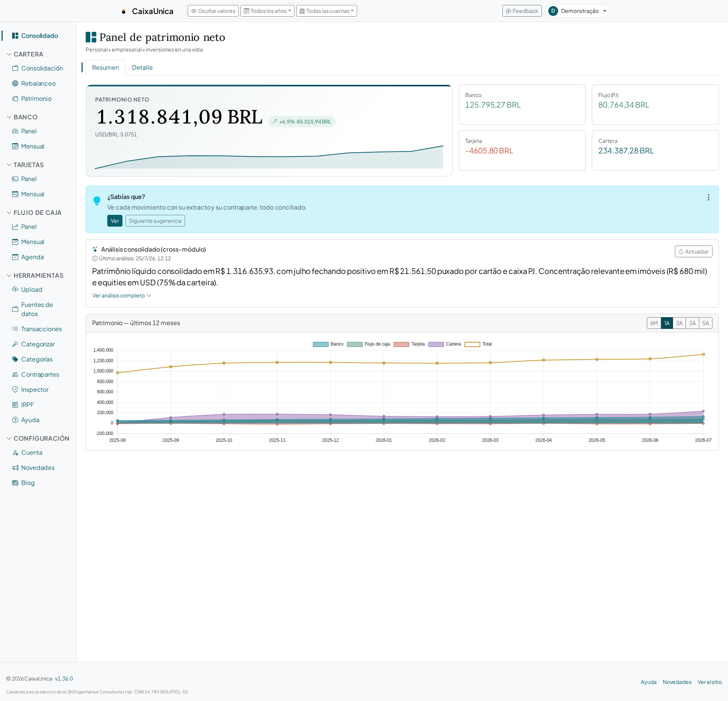Select 5A chart range
Viewport: 728px width, 701px height.
click(x=706, y=323)
